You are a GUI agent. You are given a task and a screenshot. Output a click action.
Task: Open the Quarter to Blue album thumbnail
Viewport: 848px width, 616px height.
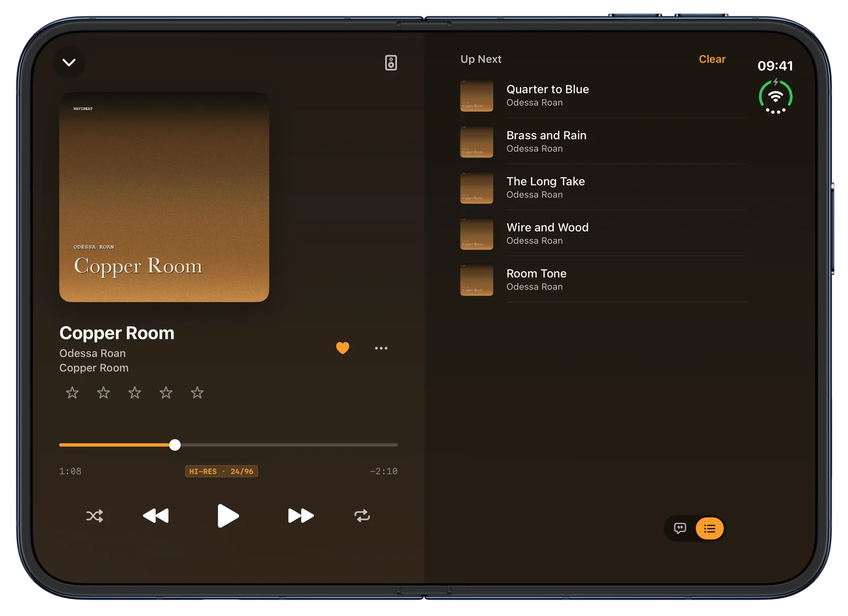click(476, 95)
